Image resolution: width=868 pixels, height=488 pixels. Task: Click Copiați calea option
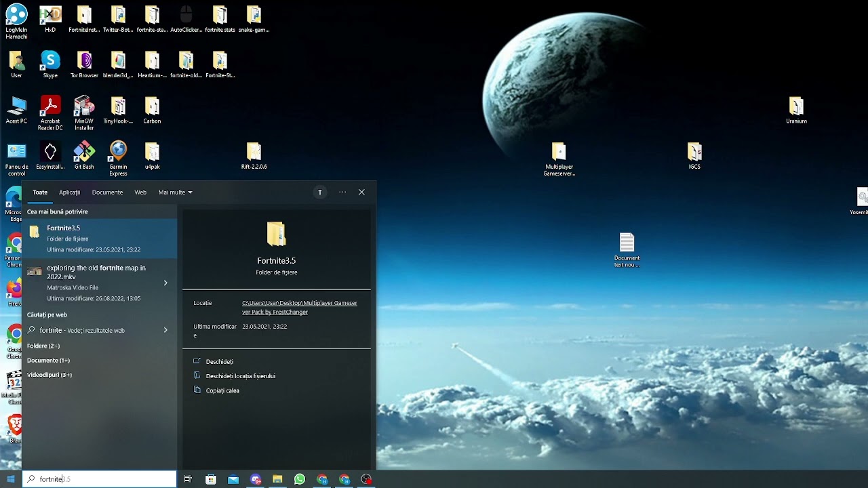(x=222, y=390)
